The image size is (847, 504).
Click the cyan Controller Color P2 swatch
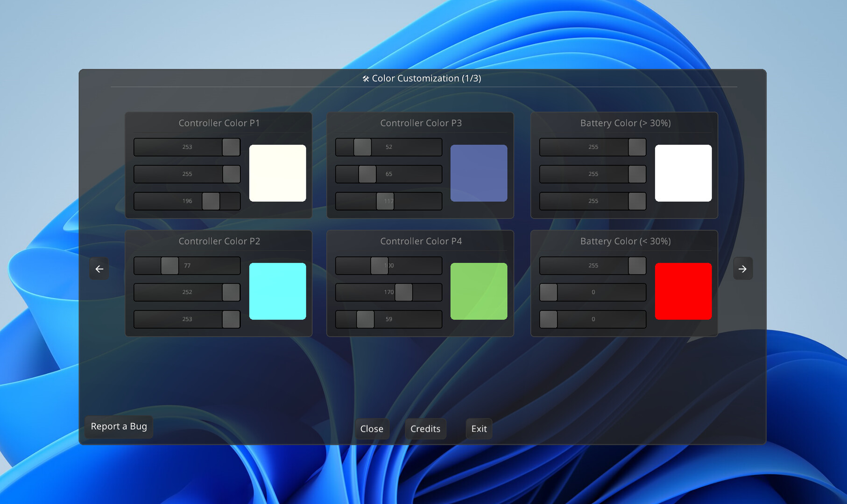(x=278, y=291)
